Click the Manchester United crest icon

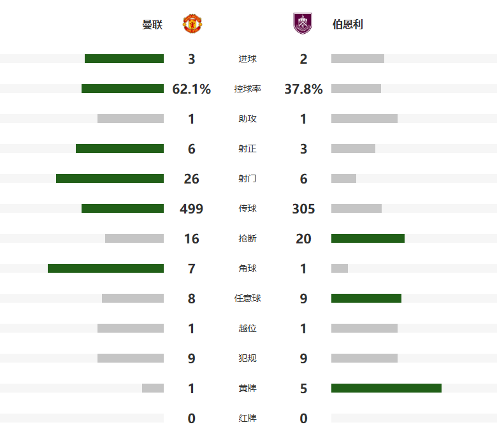point(192,24)
